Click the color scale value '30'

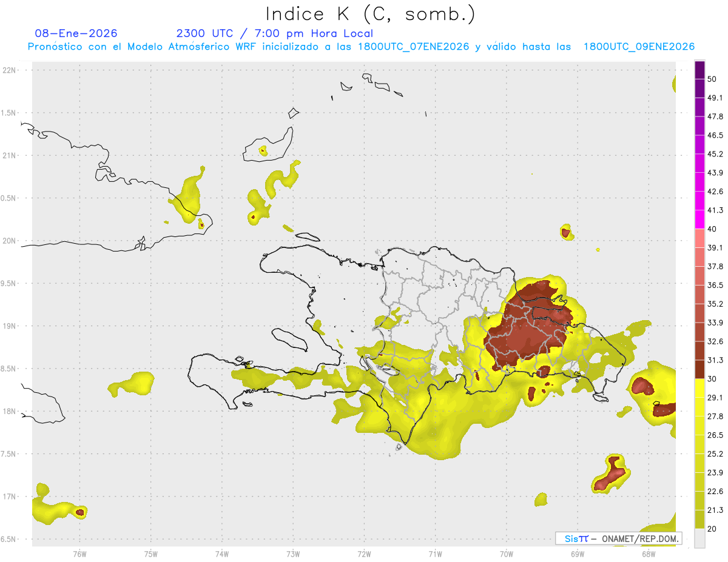pos(712,380)
